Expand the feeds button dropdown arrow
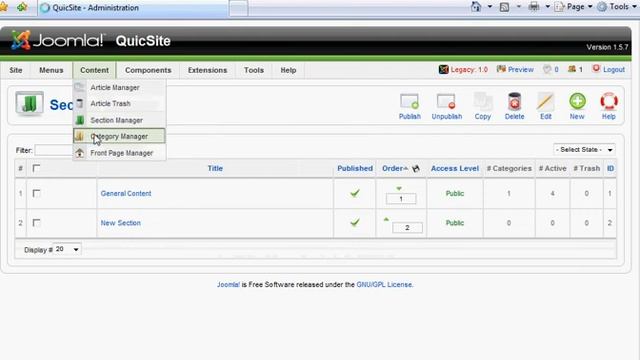Viewport: 640px width, 360px height. tap(519, 7)
